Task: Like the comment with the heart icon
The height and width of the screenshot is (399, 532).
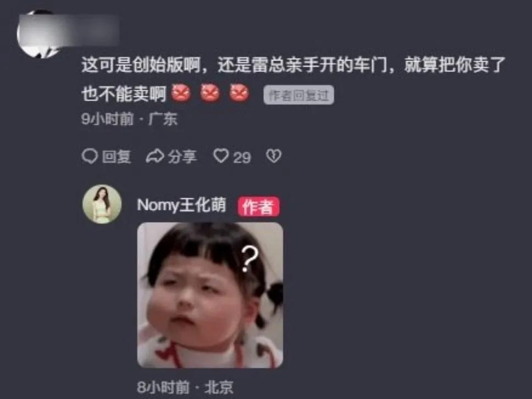Action: (x=221, y=156)
